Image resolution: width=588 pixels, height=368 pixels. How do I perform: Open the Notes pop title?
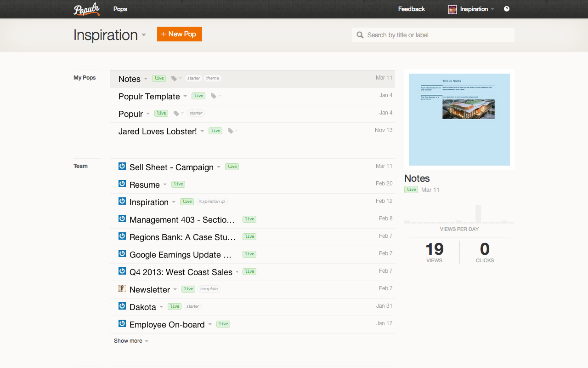click(130, 79)
